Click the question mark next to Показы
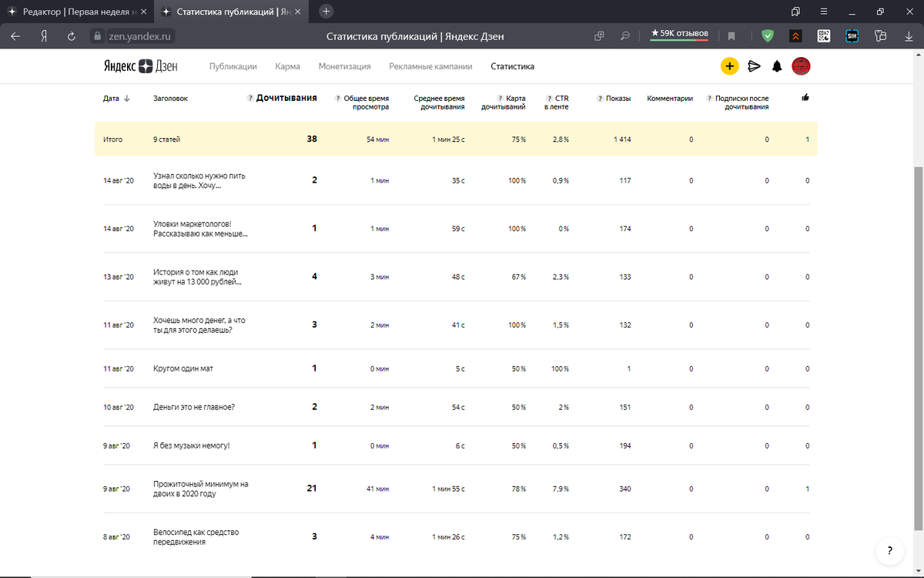The height and width of the screenshot is (578, 924). 600,99
